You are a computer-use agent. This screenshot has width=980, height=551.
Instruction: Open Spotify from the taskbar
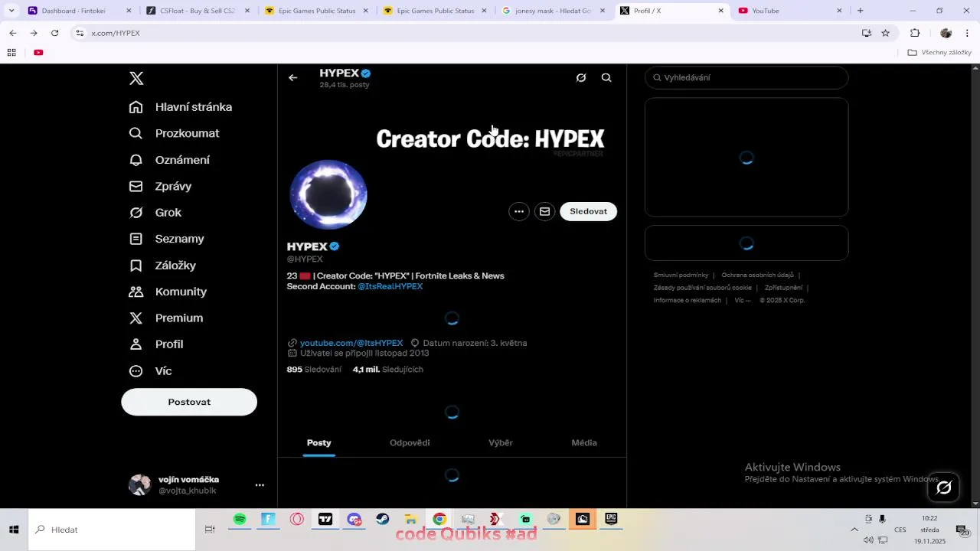(240, 519)
